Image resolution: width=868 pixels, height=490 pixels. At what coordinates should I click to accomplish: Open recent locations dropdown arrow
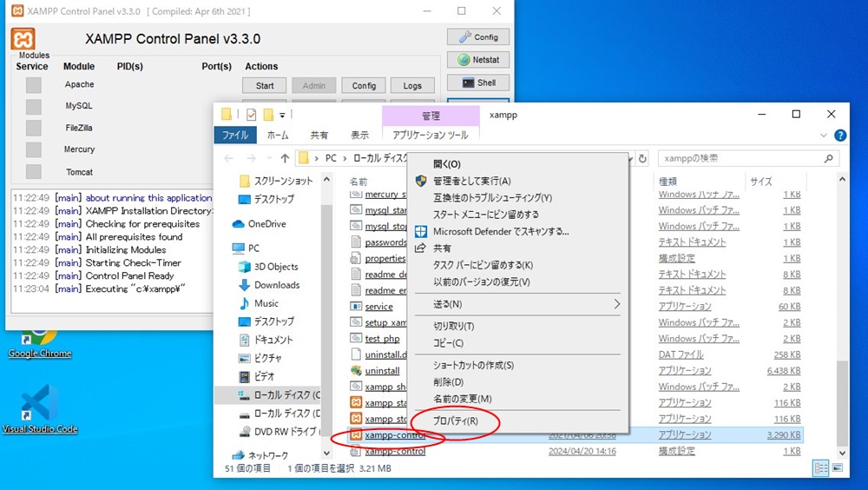coord(269,158)
